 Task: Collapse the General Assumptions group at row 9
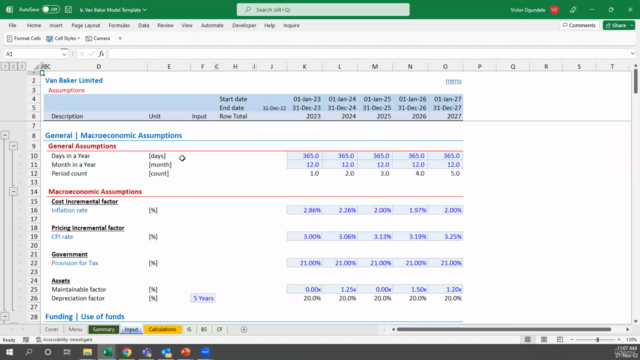13,146
